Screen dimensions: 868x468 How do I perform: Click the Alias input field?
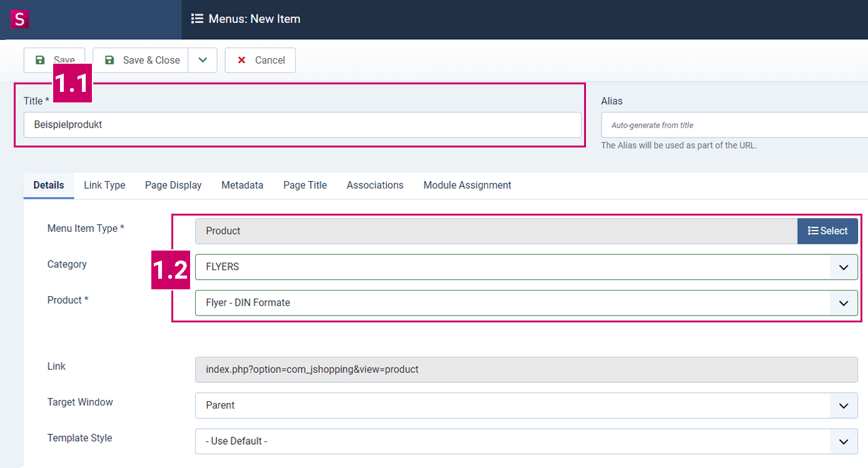point(735,125)
